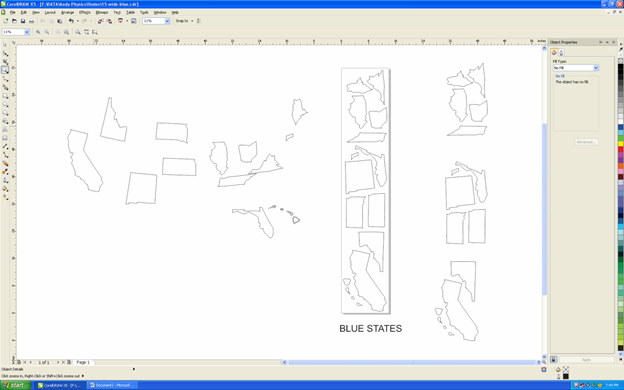Click the Open file icon

[14, 21]
